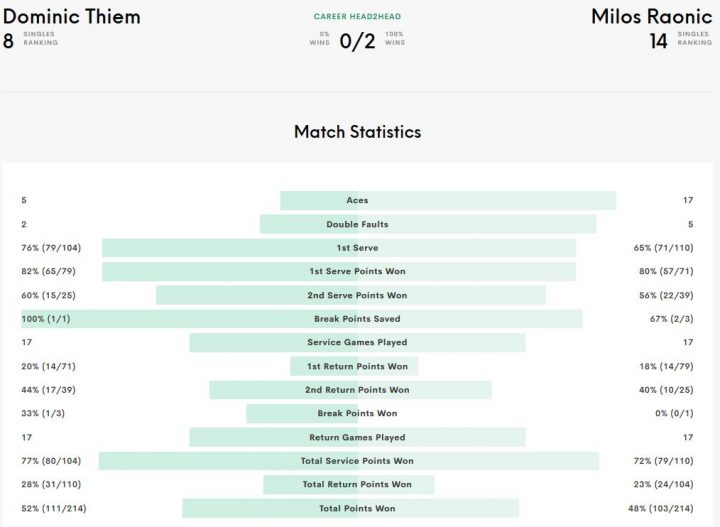Click the 2nd Return Points Won row
The image size is (720, 527).
pyautogui.click(x=357, y=390)
